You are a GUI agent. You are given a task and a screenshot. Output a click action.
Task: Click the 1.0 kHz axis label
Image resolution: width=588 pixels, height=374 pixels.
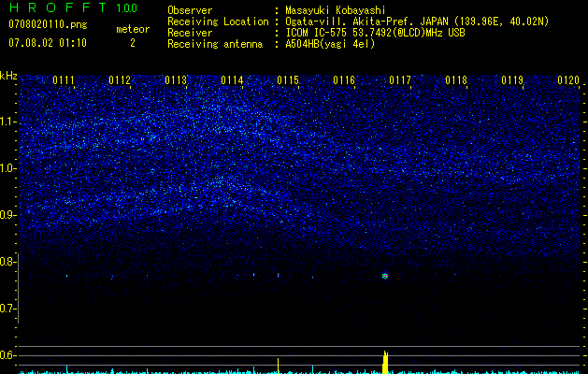pos(8,168)
